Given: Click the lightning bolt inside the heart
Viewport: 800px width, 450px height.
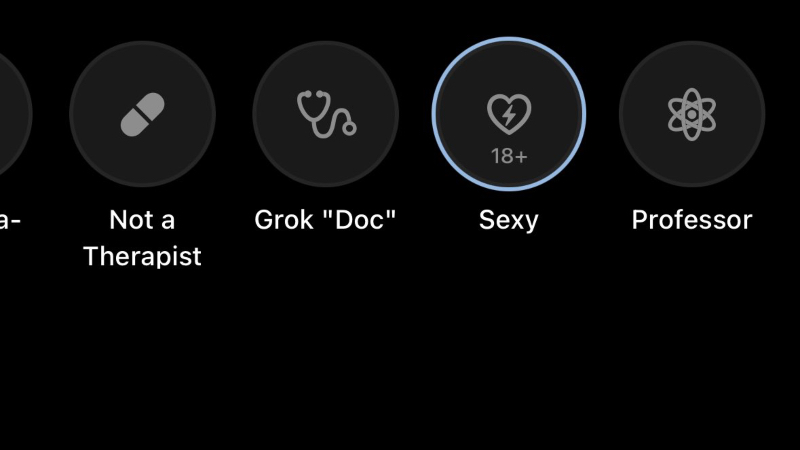Looking at the screenshot, I should 509,115.
